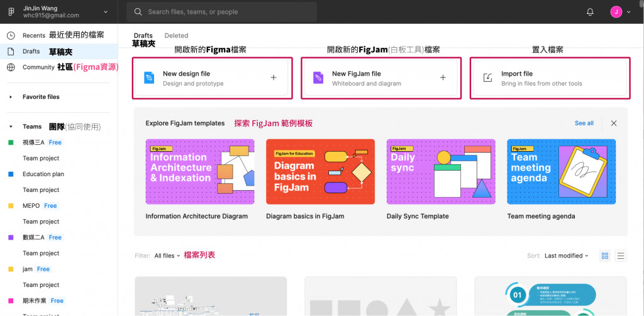Open Team project under 視傳三A
This screenshot has width=644, height=316.
41,158
